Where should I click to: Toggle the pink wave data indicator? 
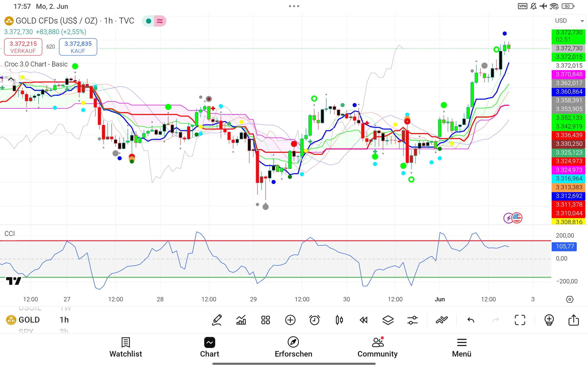tap(160, 21)
